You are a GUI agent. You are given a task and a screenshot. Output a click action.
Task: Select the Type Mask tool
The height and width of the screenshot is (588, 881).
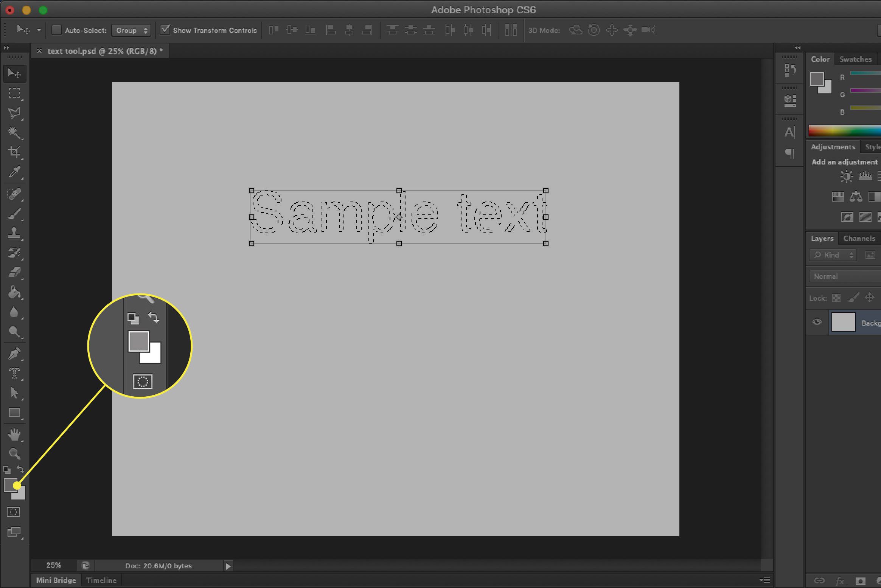point(15,374)
